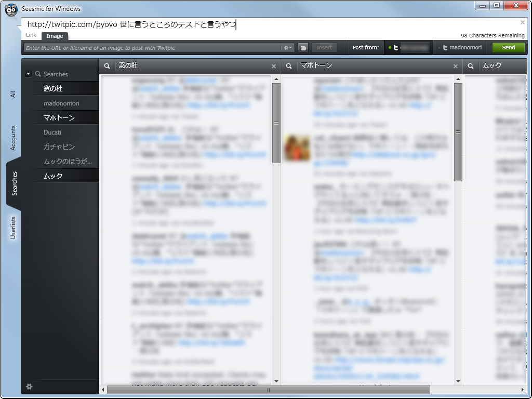This screenshot has width=532, height=399.
Task: Browse for an image with the folder icon
Action: 303,48
